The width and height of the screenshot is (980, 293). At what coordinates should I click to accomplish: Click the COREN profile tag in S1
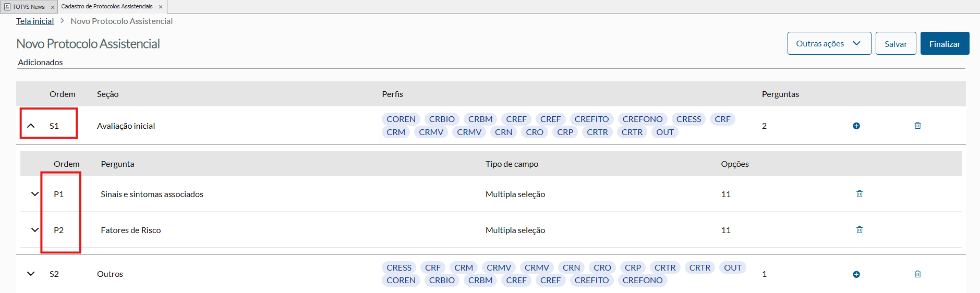(401, 119)
